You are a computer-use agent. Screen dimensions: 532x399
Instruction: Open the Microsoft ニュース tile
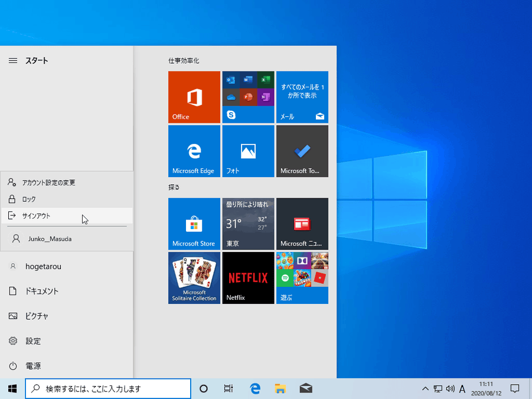point(302,224)
